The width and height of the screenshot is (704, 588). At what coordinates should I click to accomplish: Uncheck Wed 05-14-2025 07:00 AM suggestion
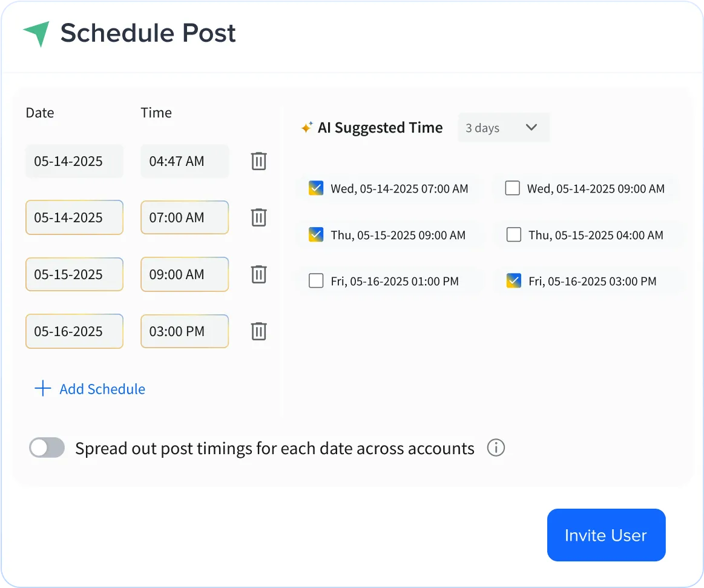tap(315, 188)
